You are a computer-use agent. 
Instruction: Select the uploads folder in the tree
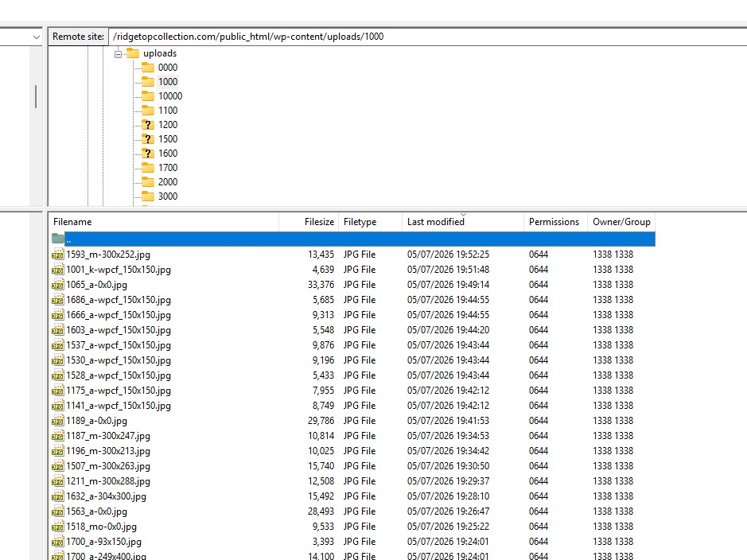coord(160,53)
